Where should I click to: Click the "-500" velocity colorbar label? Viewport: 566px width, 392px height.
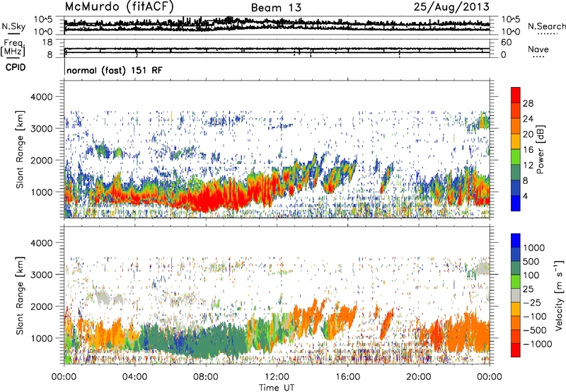pos(535,330)
